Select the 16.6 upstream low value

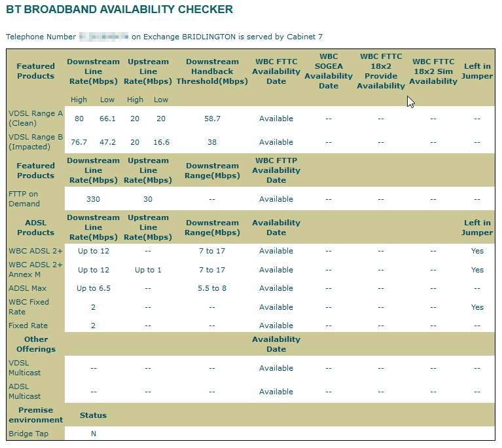[x=161, y=142]
